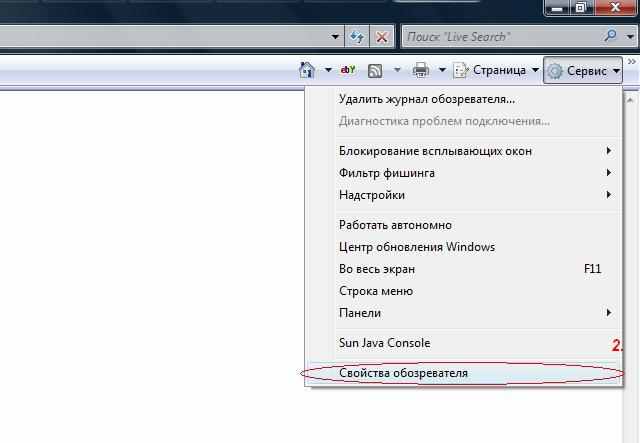
Task: Focus the Live Search input field
Action: click(502, 37)
